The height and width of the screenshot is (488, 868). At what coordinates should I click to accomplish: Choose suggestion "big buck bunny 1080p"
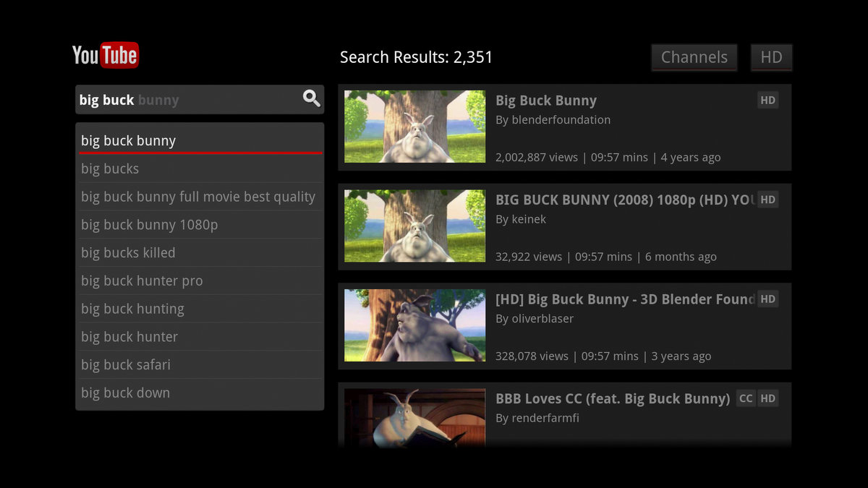[200, 225]
